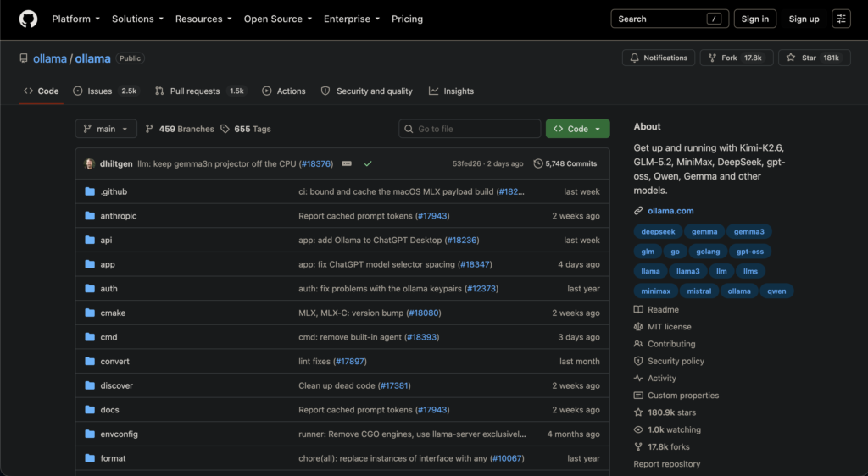Viewport: 868px width, 476px height.
Task: Click the qwen topic tag
Action: click(776, 291)
